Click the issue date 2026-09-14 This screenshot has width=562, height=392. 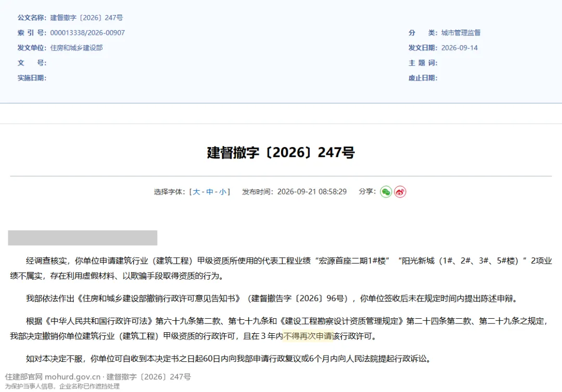click(x=459, y=48)
